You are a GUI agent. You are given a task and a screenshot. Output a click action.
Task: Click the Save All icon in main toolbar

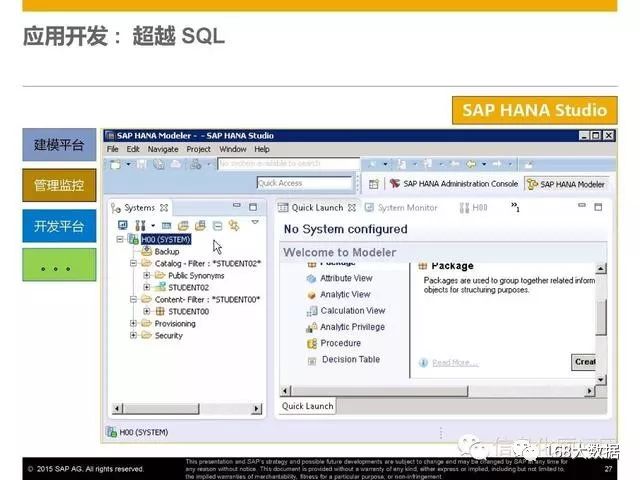point(159,164)
